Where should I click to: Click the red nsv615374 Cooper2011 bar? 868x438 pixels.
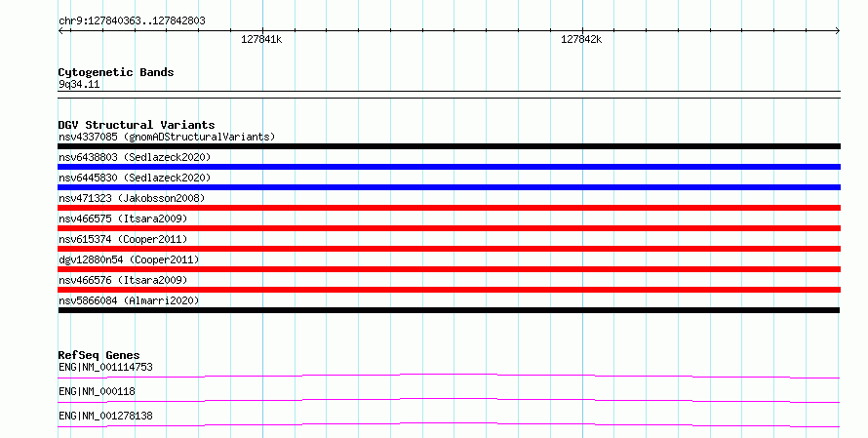(x=449, y=249)
